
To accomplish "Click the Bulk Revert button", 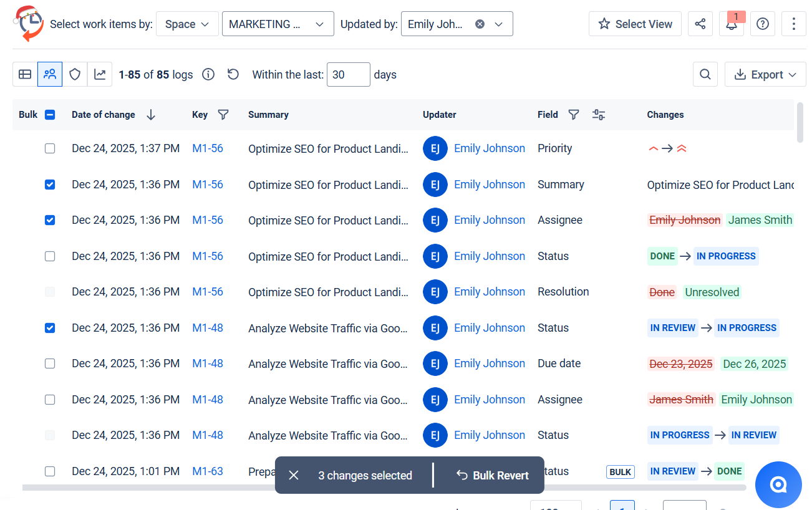I will [492, 476].
